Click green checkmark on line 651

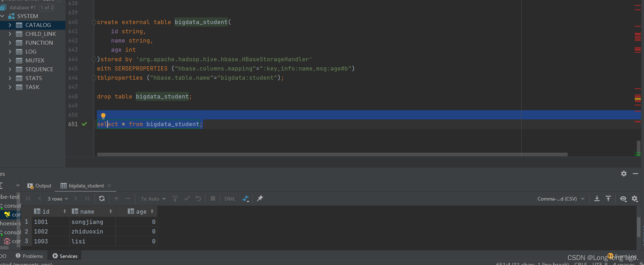[84, 124]
